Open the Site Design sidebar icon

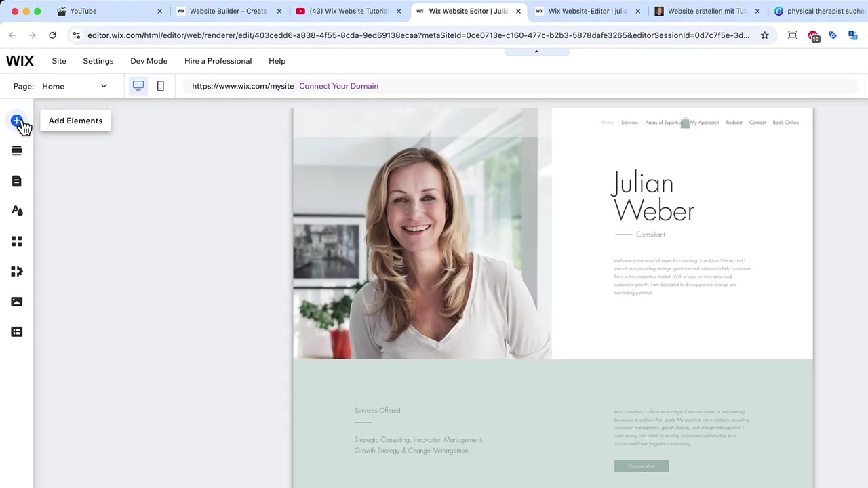click(x=17, y=211)
